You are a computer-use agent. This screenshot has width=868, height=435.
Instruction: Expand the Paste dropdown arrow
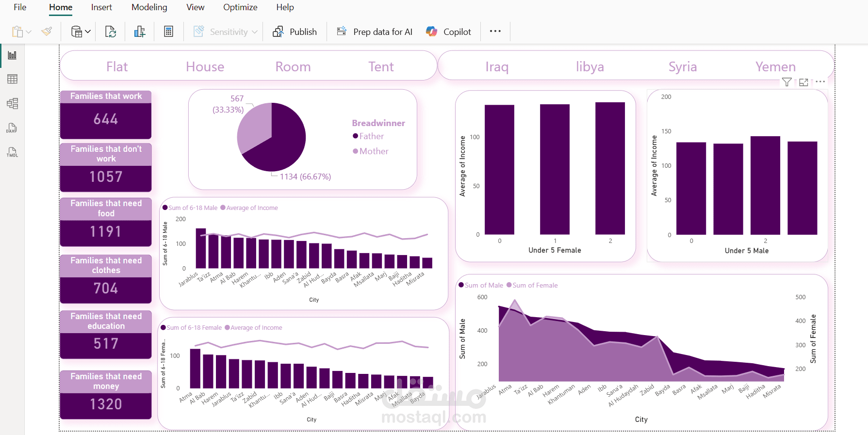pyautogui.click(x=29, y=32)
